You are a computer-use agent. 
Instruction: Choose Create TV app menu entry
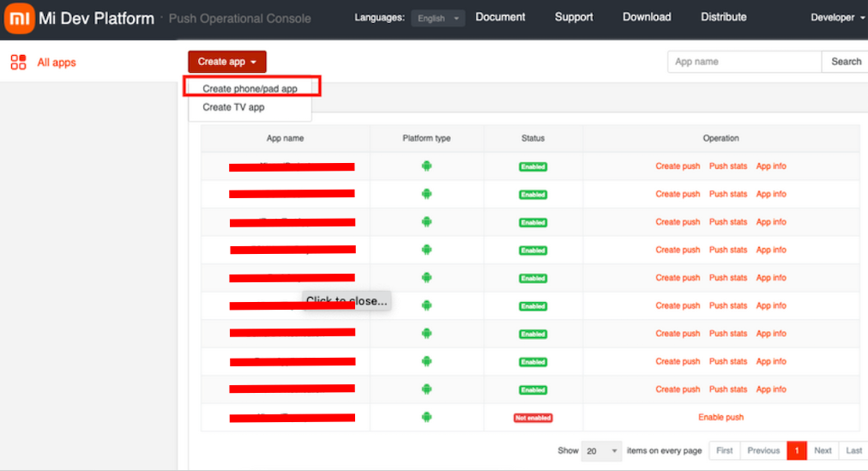pyautogui.click(x=233, y=107)
